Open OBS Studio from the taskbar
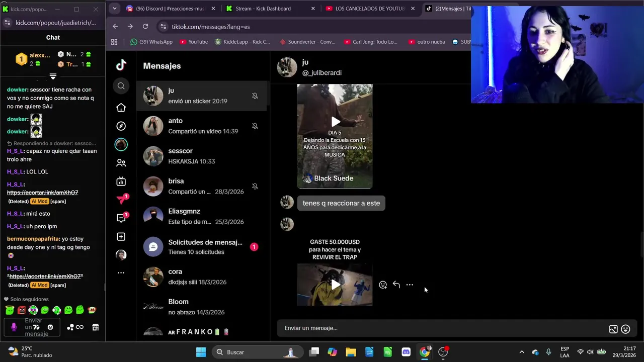The height and width of the screenshot is (362, 644). coord(443,352)
